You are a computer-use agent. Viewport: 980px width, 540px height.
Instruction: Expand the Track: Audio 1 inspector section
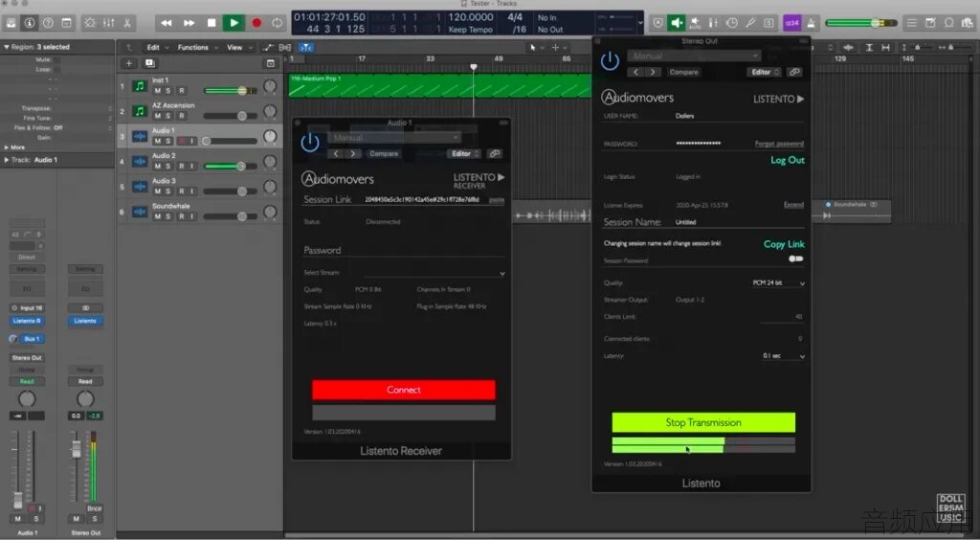click(7, 160)
